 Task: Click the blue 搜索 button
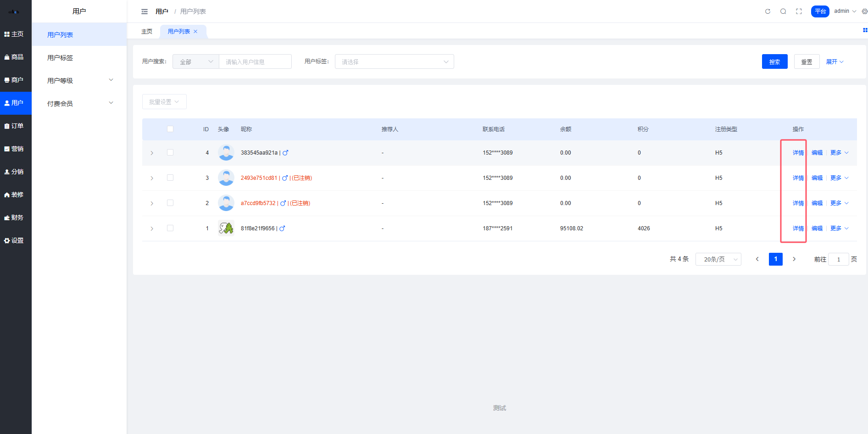pyautogui.click(x=774, y=61)
